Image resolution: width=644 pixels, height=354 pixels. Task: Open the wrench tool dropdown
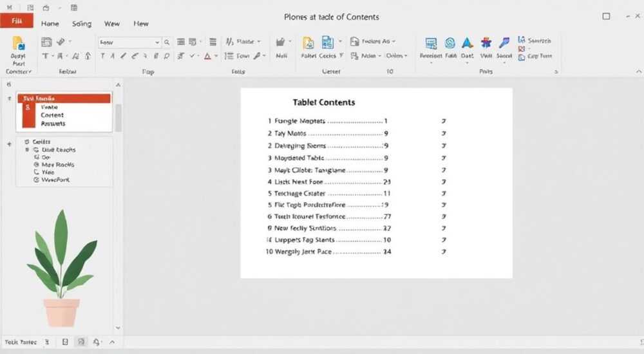(x=264, y=56)
